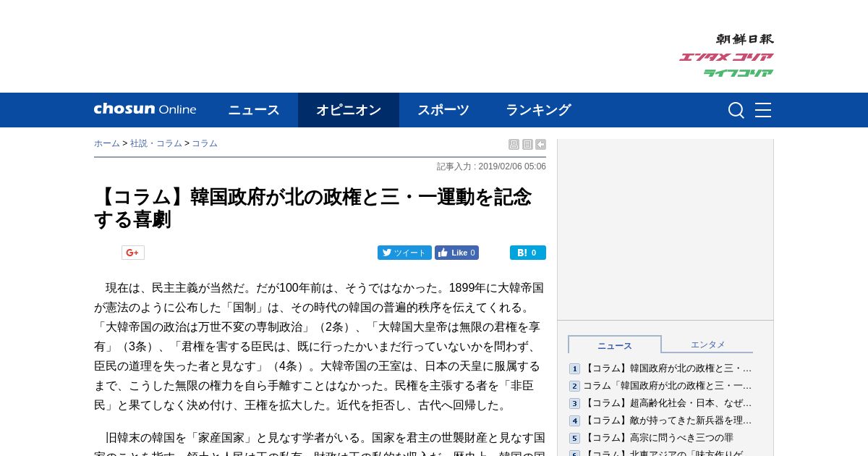
Task: Open the ランキング menu
Action: (x=538, y=110)
